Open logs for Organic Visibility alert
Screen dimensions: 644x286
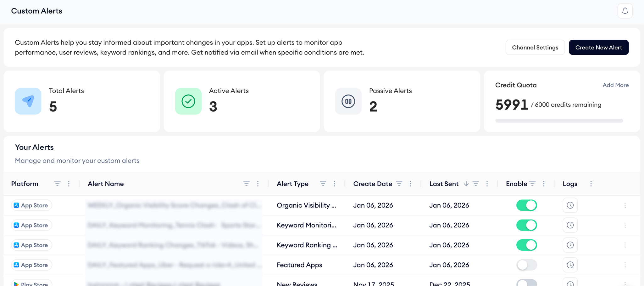570,205
